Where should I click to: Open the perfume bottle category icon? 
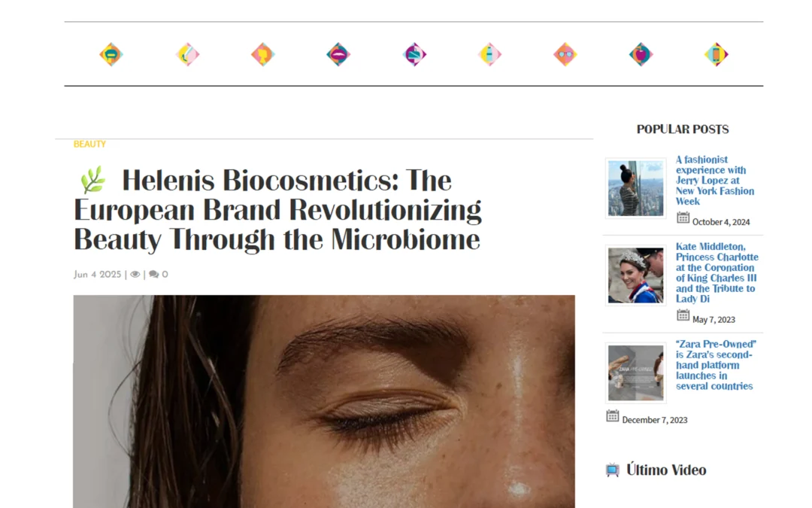coord(489,53)
